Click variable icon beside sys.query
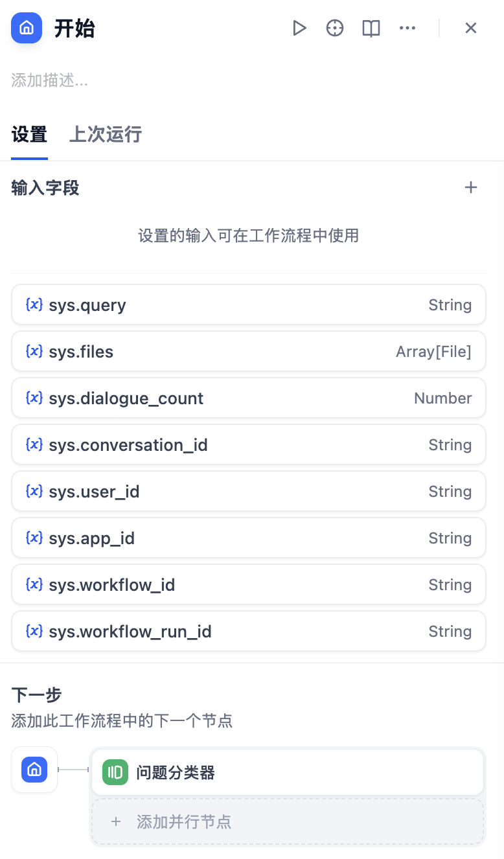The height and width of the screenshot is (859, 504). point(34,305)
